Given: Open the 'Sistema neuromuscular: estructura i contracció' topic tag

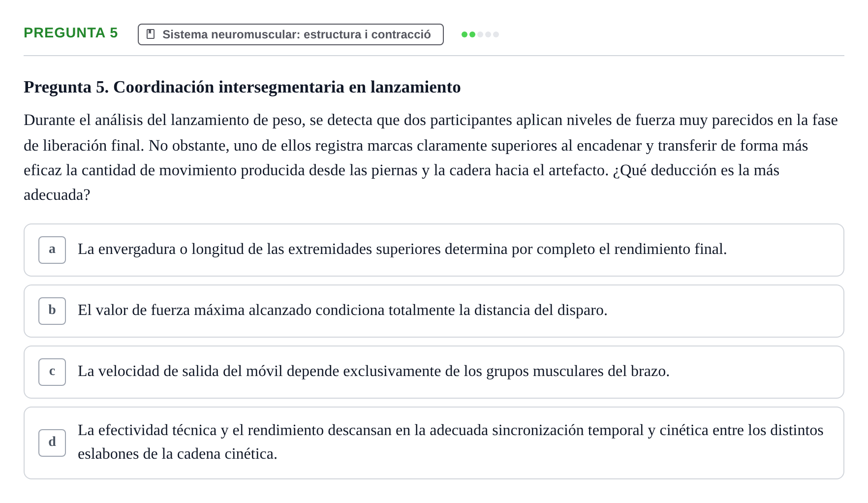Looking at the screenshot, I should [291, 34].
